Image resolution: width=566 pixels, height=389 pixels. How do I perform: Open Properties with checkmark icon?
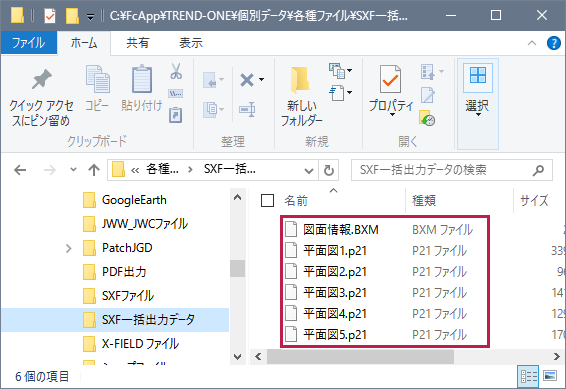click(390, 79)
